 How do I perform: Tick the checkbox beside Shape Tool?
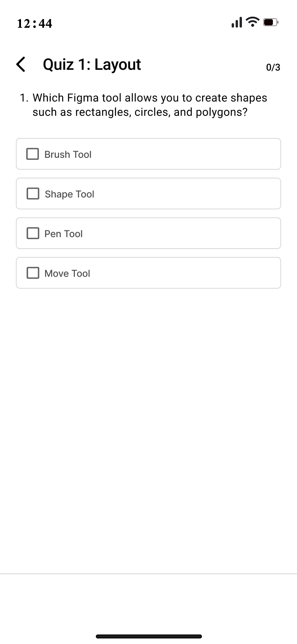click(x=32, y=194)
